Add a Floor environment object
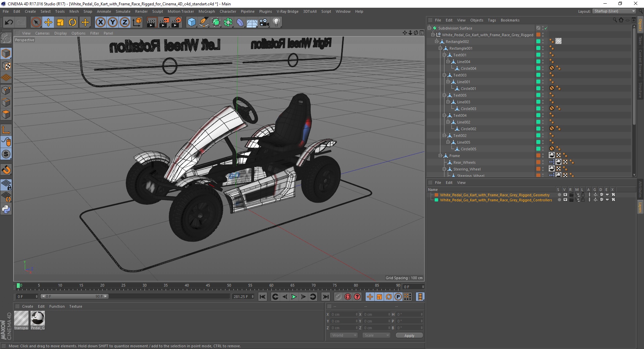The width and height of the screenshot is (644, 349). pyautogui.click(x=252, y=22)
